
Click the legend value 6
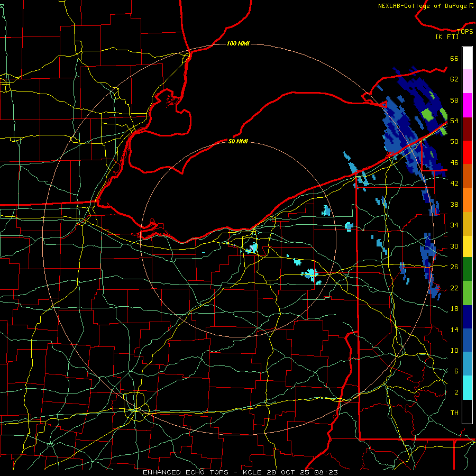click(x=456, y=371)
